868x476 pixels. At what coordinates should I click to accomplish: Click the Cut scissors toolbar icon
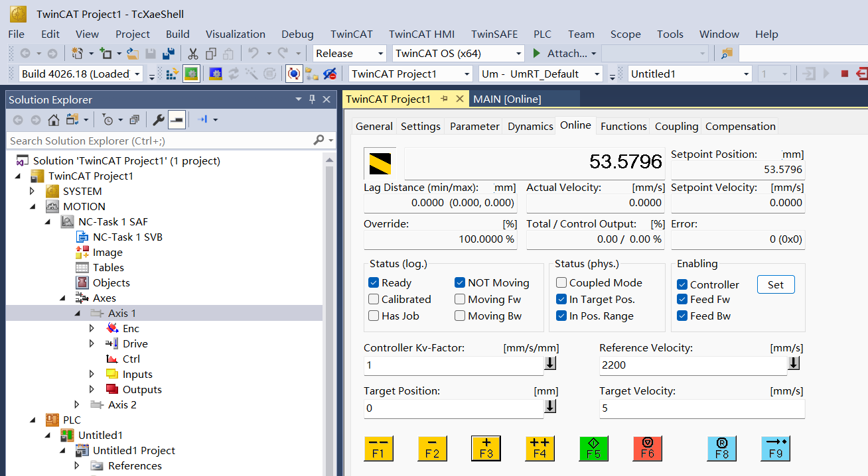tap(193, 54)
